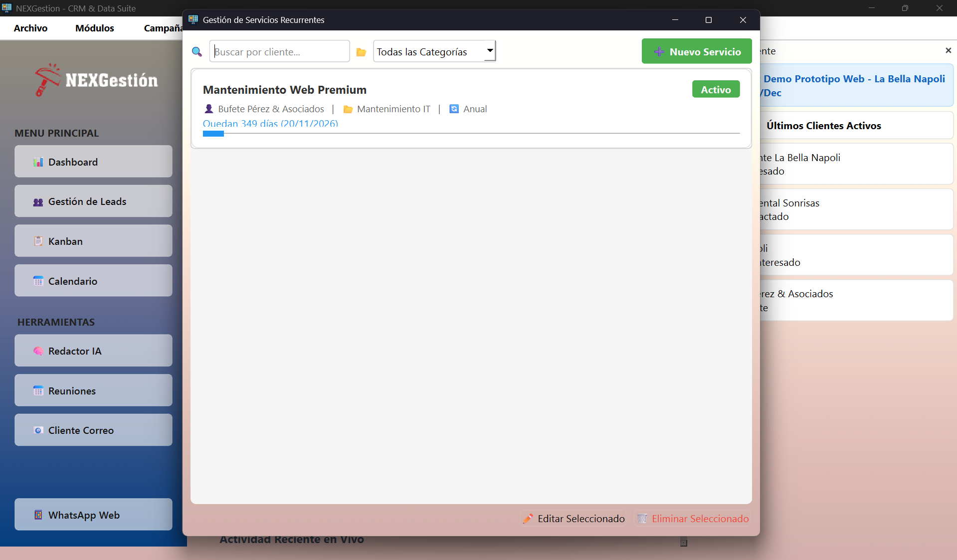957x560 pixels.
Task: Click the Nuevo Servicio button
Action: click(696, 51)
